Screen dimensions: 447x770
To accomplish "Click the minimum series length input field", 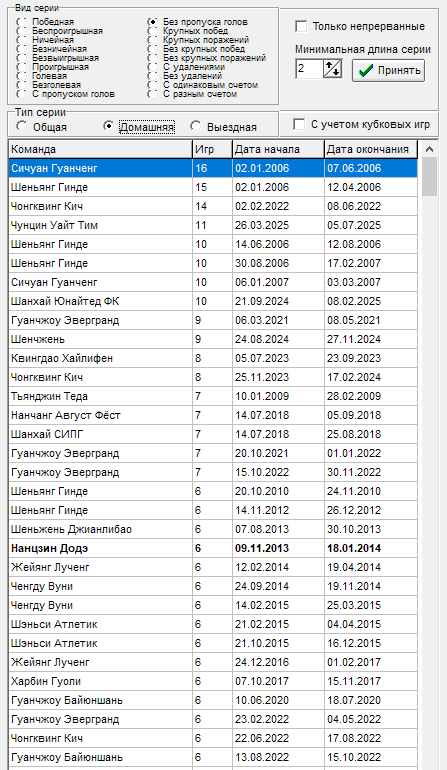I will point(309,69).
